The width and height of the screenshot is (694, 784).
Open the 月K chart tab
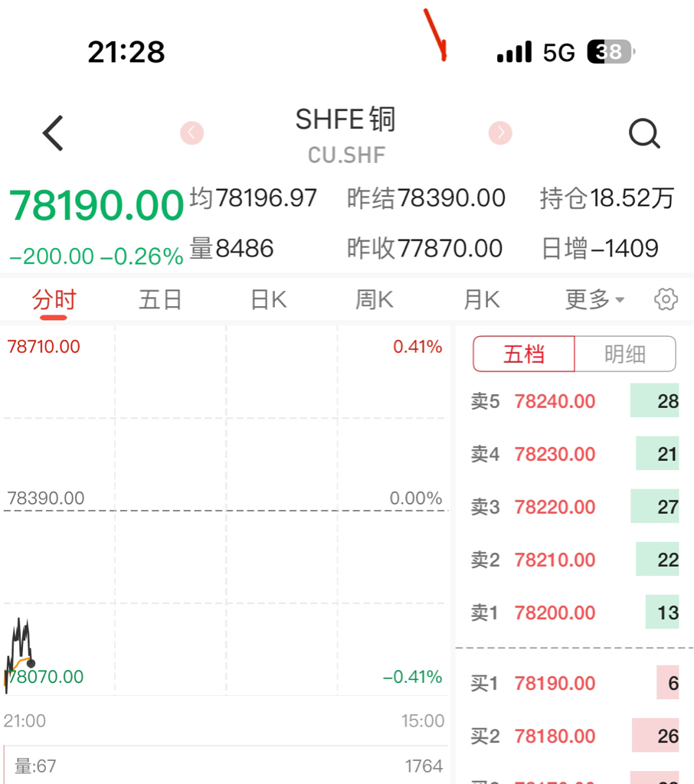point(481,300)
